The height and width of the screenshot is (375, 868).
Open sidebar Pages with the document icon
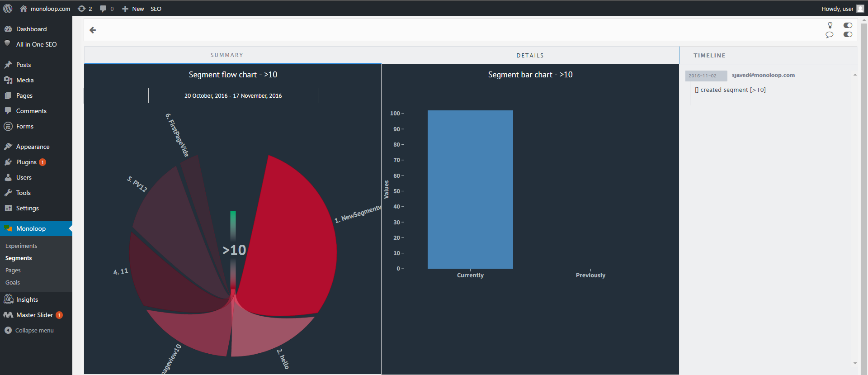click(x=8, y=95)
